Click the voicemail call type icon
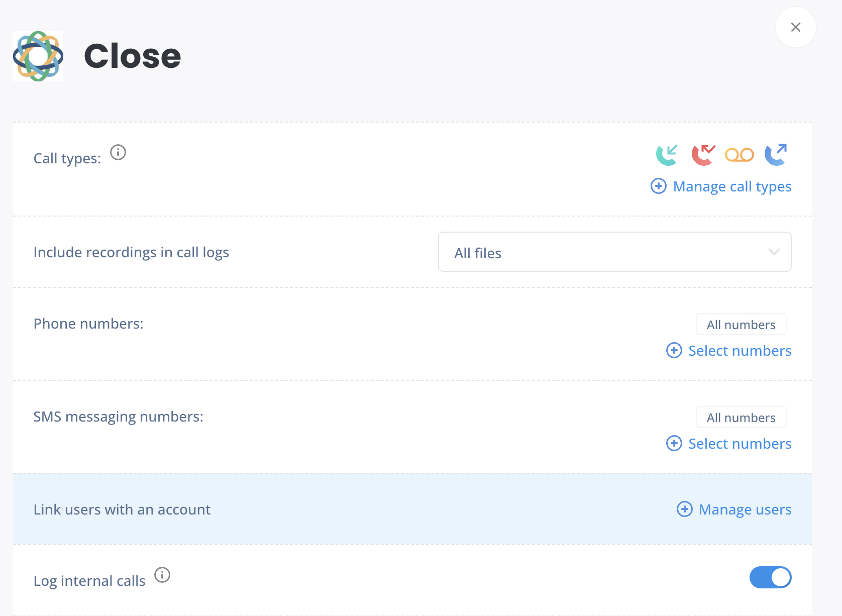Screen dimensions: 842x616 [739, 155]
